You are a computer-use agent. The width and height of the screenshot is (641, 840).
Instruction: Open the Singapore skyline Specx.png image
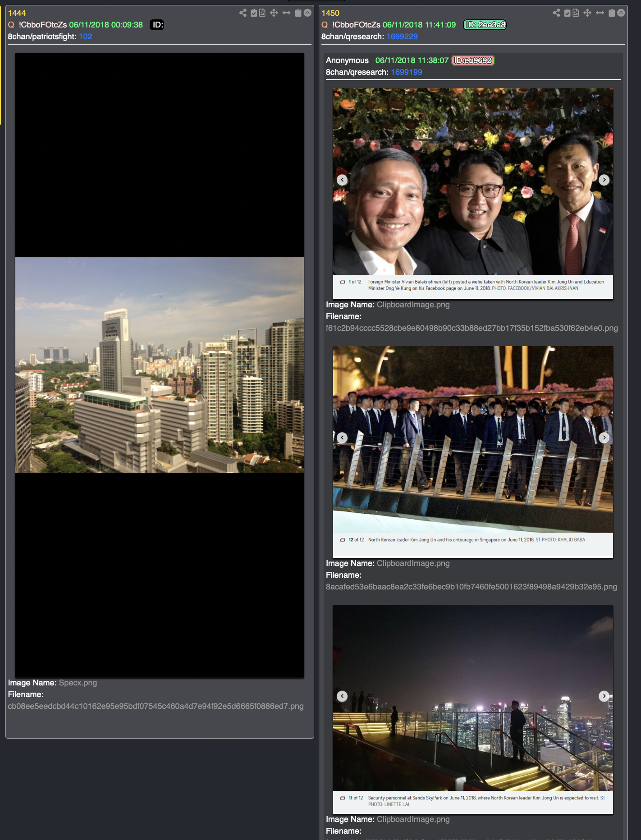click(160, 365)
